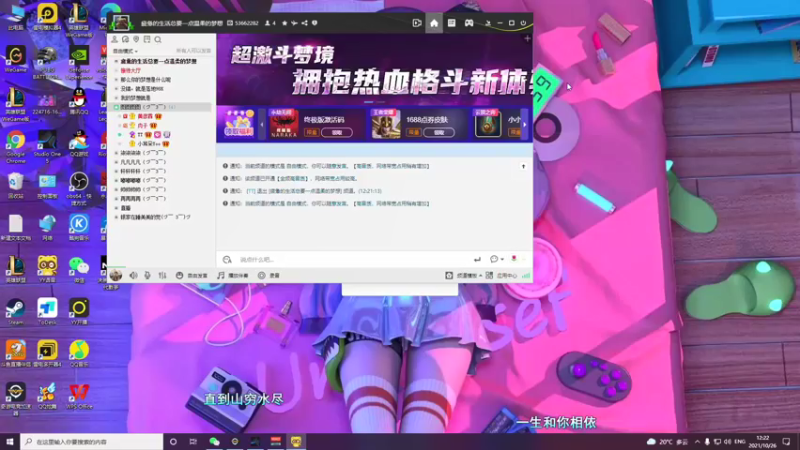This screenshot has width=800, height=450.
Task: Open the audio mixer sliders icon
Action: [162, 276]
